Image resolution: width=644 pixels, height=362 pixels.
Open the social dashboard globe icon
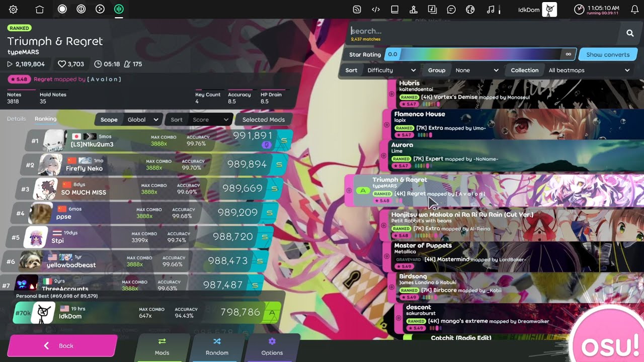pyautogui.click(x=470, y=9)
